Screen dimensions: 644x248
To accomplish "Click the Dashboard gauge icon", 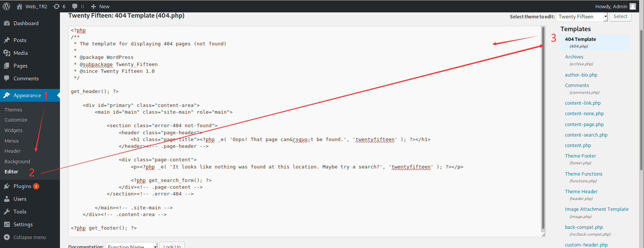I will pos(7,23).
